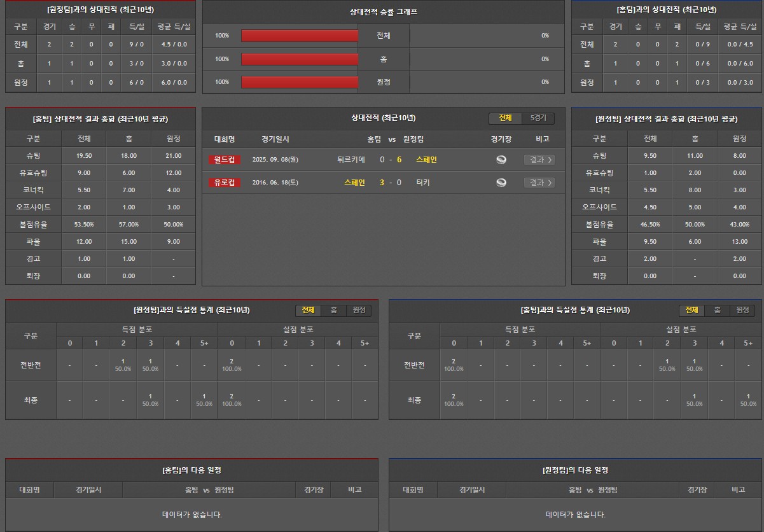Select 홈 in right 득실점 통계 panel
764x532 pixels.
717,310
